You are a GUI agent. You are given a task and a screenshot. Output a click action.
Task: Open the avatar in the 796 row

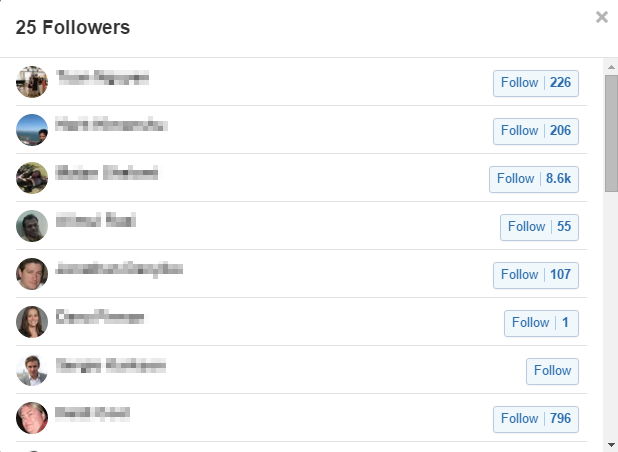32,418
